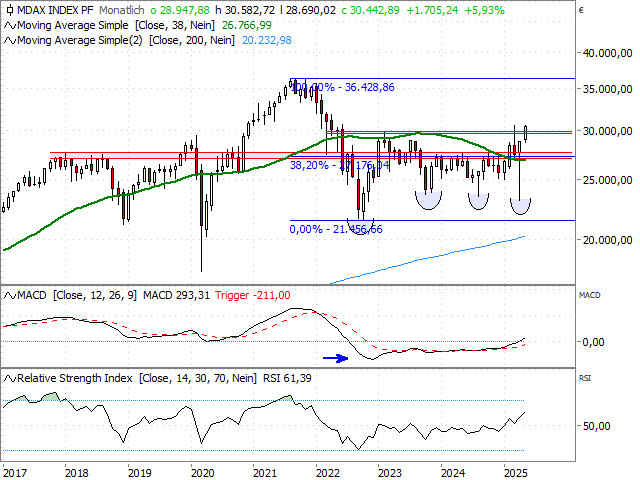Click the percentage change +5,93%
This screenshot has height=480, width=640.
[484, 10]
